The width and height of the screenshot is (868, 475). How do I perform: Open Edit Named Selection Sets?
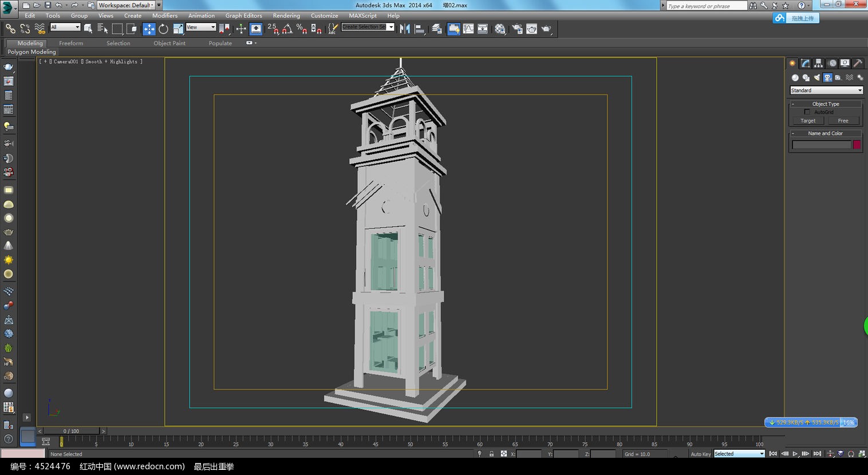point(333,29)
